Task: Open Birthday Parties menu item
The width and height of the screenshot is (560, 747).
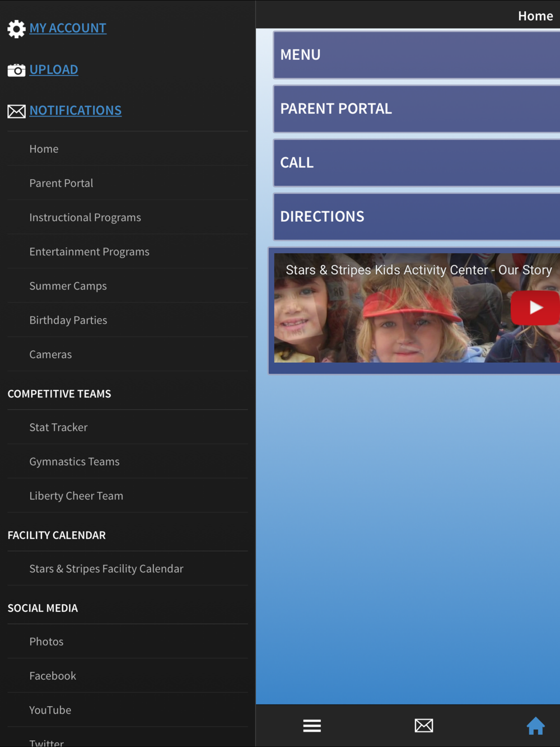Action: [128, 320]
